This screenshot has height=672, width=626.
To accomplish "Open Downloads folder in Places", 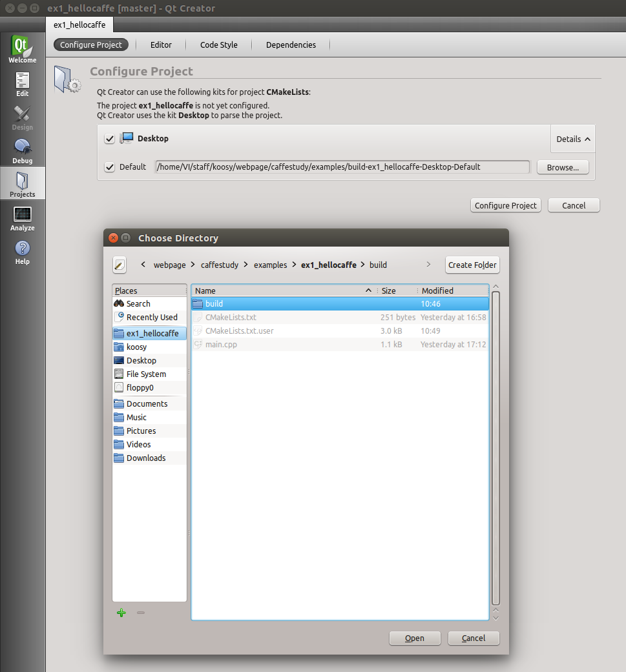I will 149,458.
